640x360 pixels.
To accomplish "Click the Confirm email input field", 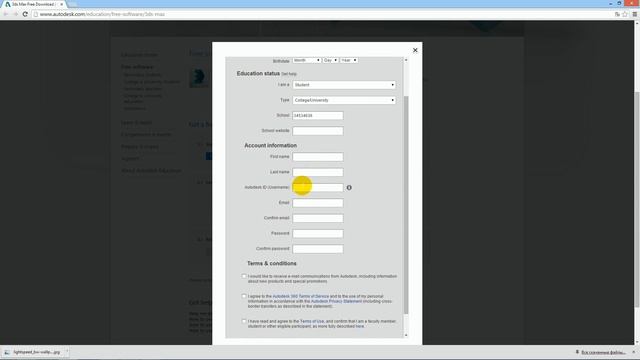I will coord(318,218).
